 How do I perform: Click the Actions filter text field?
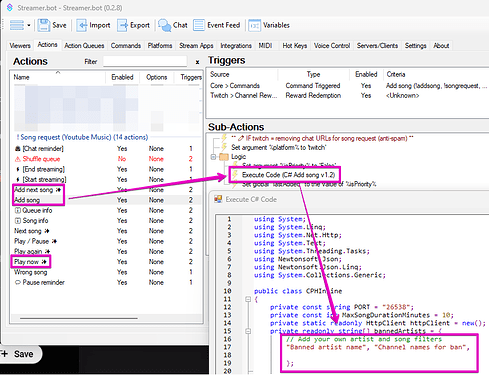coord(145,61)
